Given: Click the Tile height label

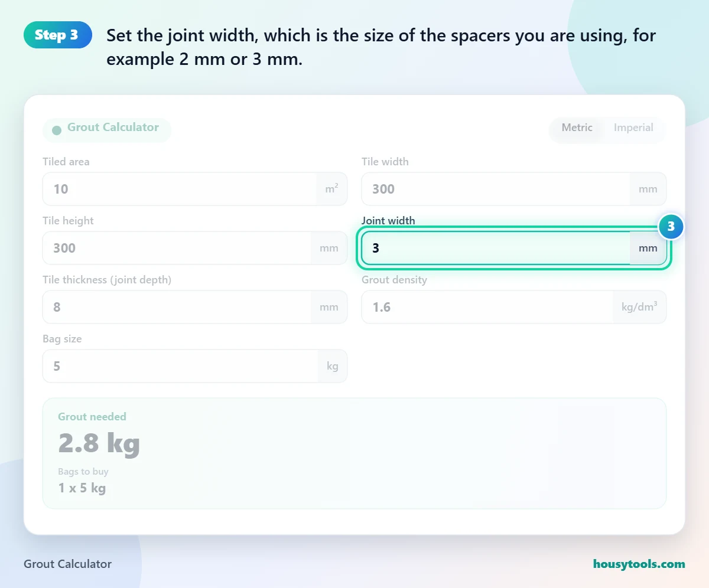Looking at the screenshot, I should [x=68, y=221].
